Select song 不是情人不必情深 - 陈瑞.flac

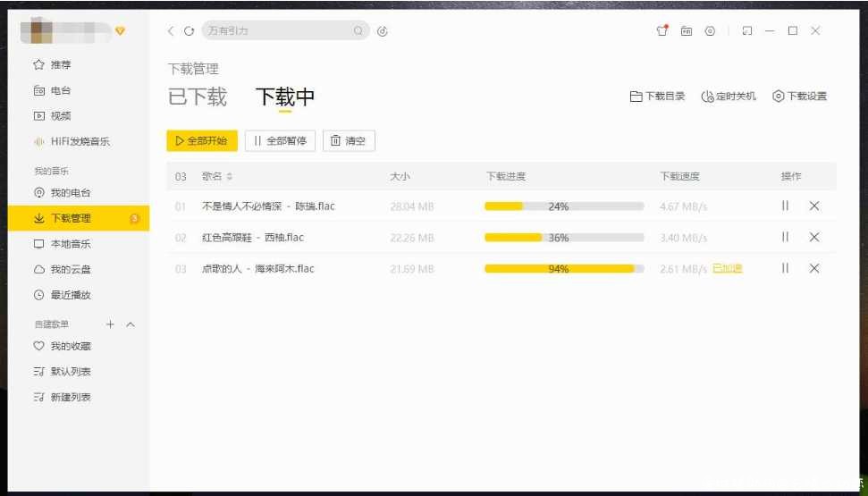(x=268, y=206)
